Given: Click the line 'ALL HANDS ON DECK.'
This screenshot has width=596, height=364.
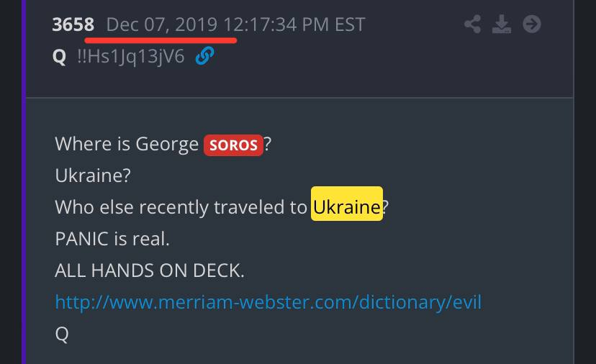Looking at the screenshot, I should (150, 270).
